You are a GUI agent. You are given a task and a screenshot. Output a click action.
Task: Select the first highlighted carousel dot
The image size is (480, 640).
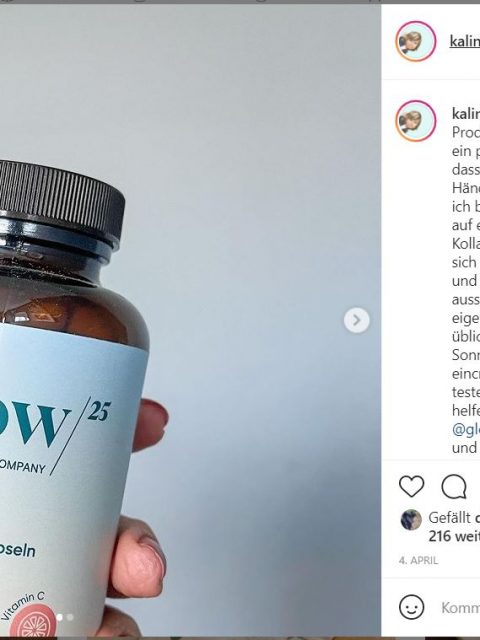[59, 618]
